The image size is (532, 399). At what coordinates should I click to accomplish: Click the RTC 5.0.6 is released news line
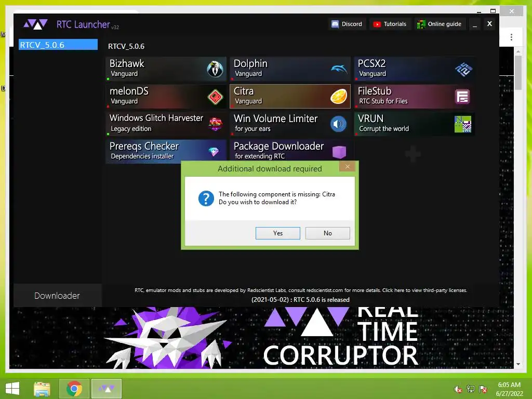[300, 300]
